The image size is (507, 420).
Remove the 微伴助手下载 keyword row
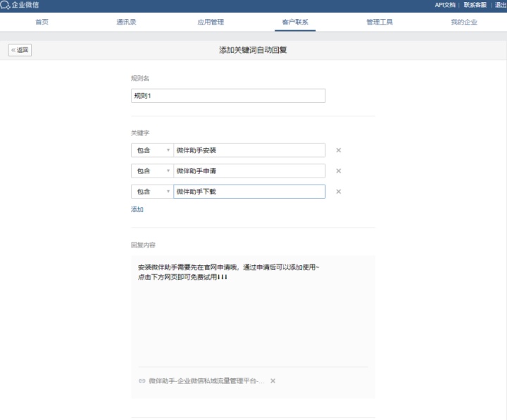point(339,192)
